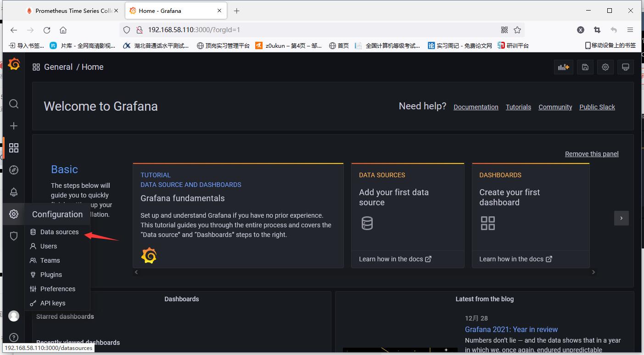This screenshot has height=355, width=644.
Task: Open the Alerting bell icon
Action: (x=14, y=192)
